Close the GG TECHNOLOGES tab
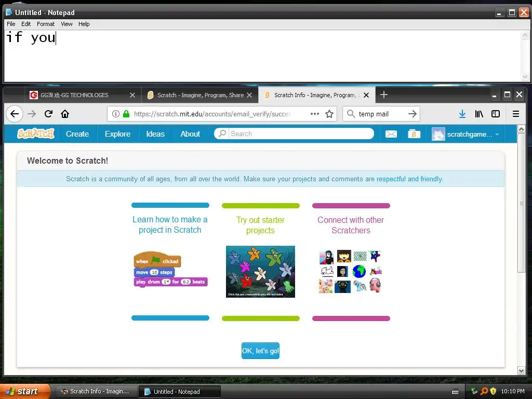This screenshot has width=532, height=399. (132, 96)
